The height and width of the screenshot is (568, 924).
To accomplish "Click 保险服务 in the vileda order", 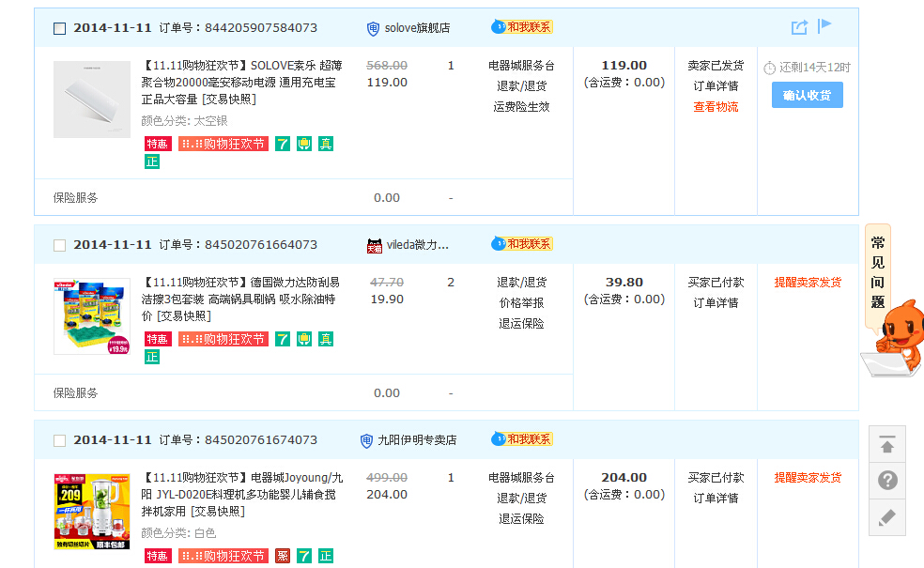I will click(x=75, y=393).
